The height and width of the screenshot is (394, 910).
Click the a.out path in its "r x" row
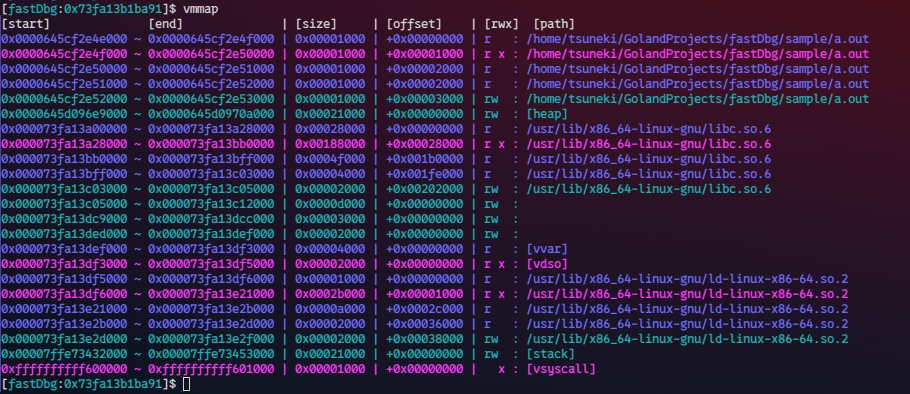(x=698, y=54)
